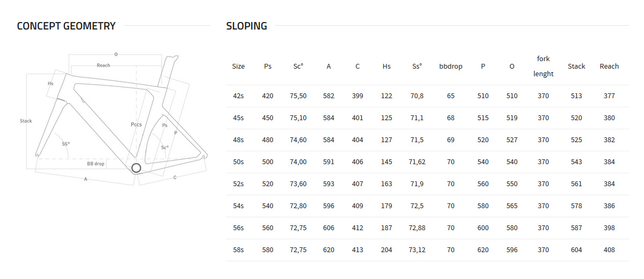Select the 42s size row label

tap(238, 96)
